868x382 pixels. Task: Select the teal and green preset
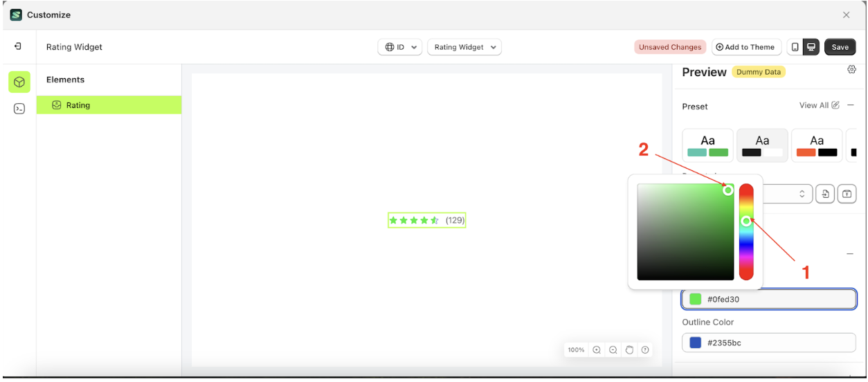tap(707, 145)
